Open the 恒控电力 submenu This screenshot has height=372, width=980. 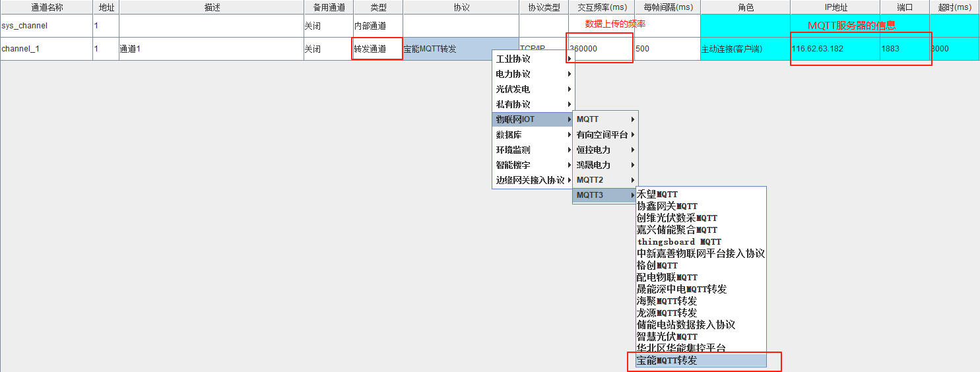604,150
